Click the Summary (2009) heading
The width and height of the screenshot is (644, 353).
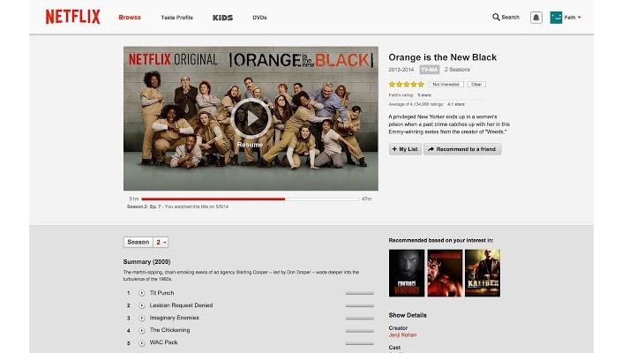click(146, 262)
